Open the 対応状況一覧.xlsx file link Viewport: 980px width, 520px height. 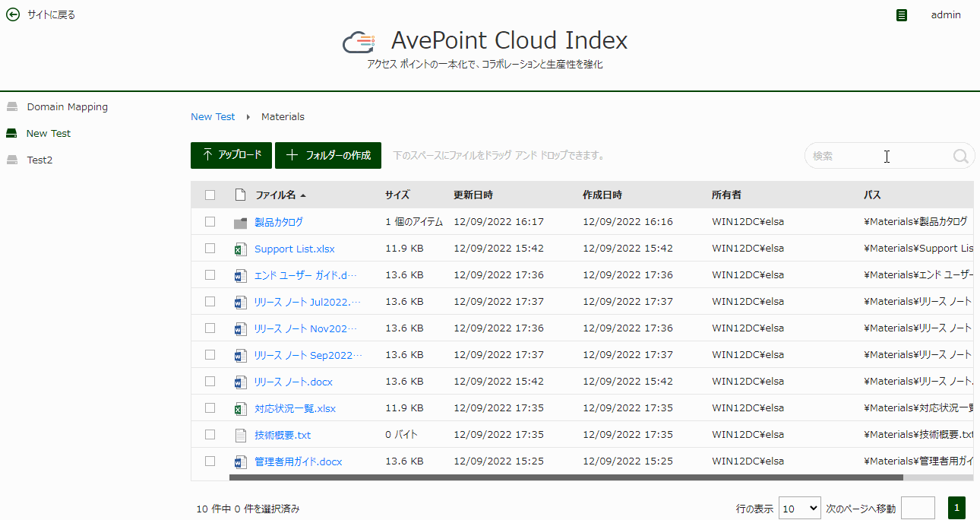tap(295, 408)
